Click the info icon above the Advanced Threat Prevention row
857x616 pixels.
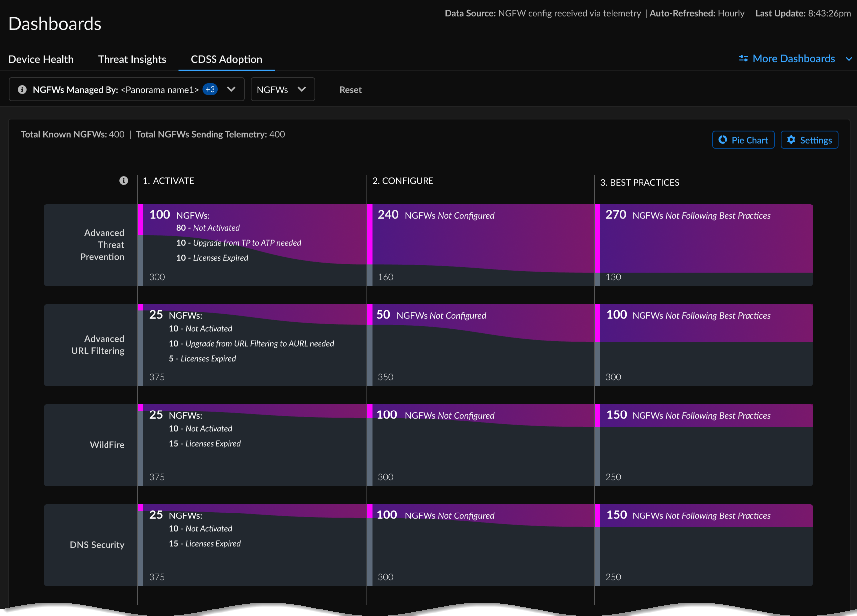pos(123,181)
